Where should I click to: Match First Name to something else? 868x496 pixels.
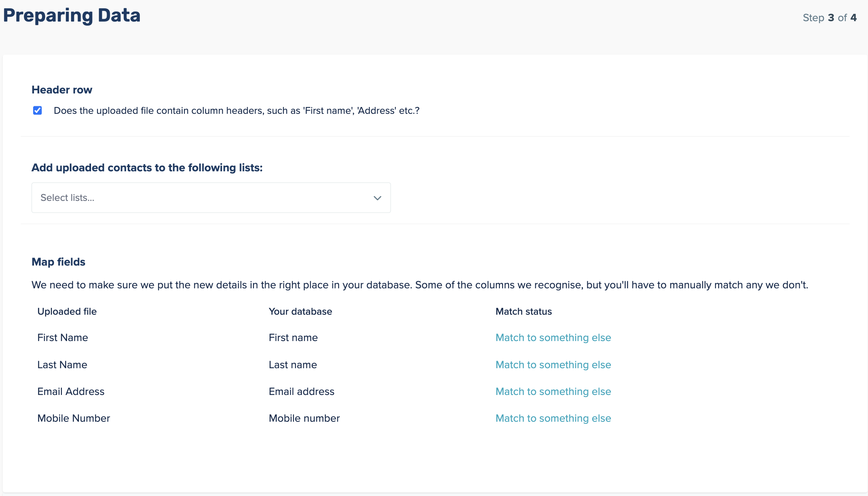click(x=553, y=338)
